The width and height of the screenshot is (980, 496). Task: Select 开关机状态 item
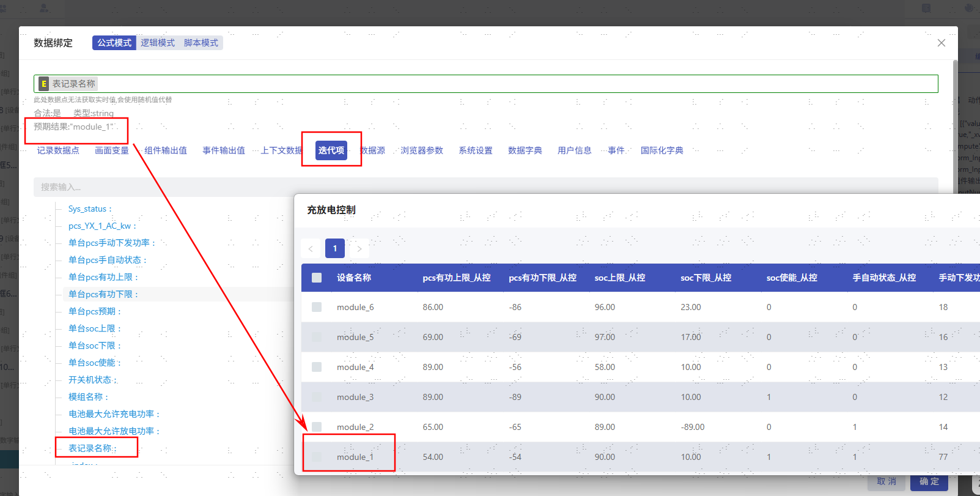coord(92,380)
